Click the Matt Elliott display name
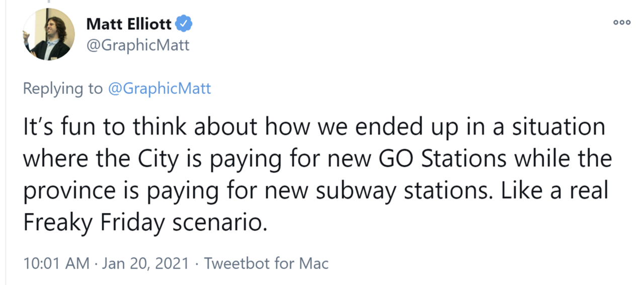The width and height of the screenshot is (644, 285). [129, 23]
